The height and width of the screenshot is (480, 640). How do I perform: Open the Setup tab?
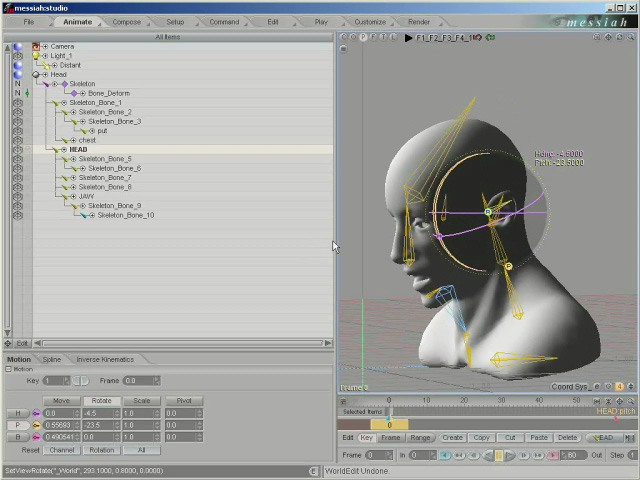[x=175, y=22]
